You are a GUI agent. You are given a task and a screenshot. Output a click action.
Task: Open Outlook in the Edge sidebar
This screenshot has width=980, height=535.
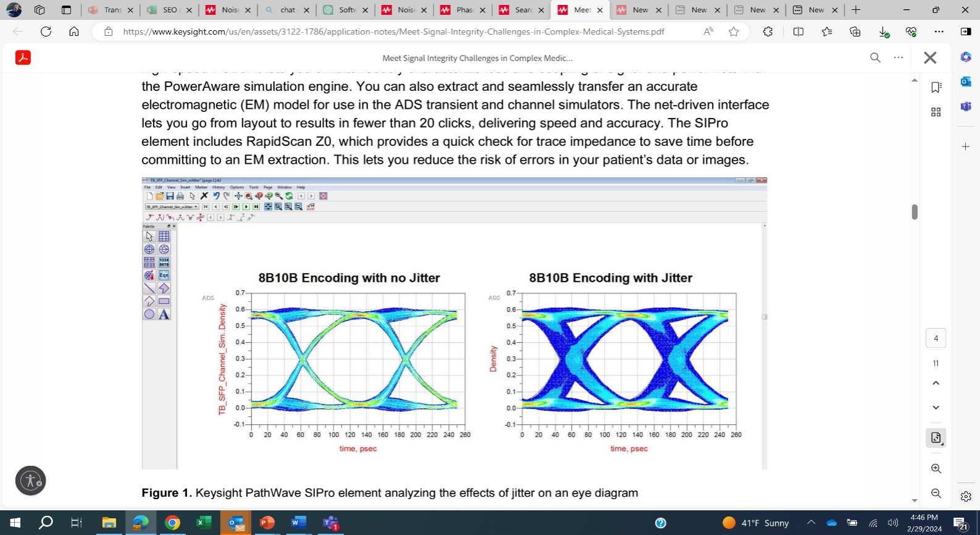click(966, 82)
